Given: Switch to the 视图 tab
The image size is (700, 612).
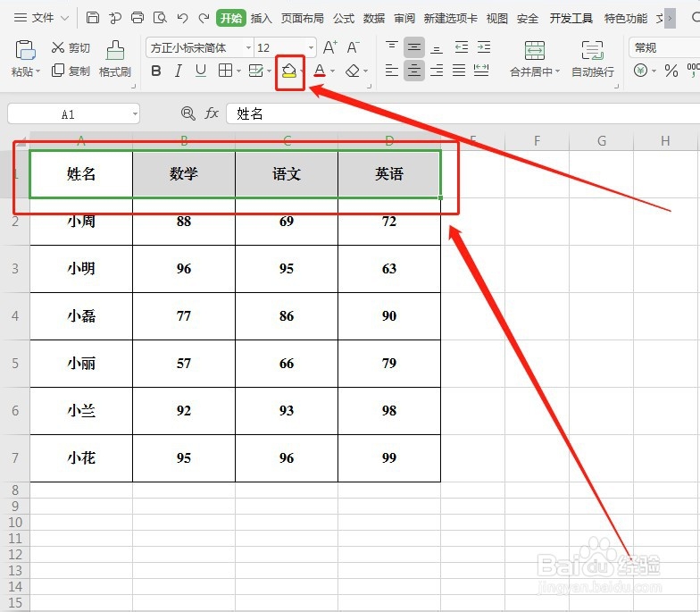Looking at the screenshot, I should coord(496,18).
